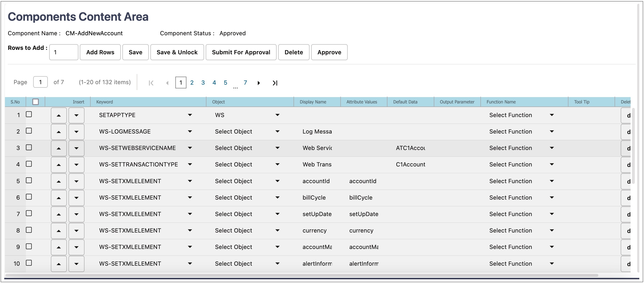Click horizontal scrollbar at table bottom
Image resolution: width=644 pixels, height=284 pixels.
pos(301,276)
